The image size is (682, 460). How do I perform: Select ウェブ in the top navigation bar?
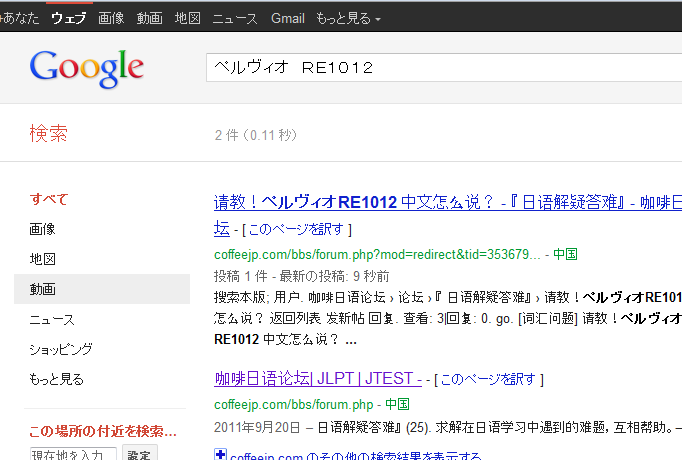pos(68,18)
